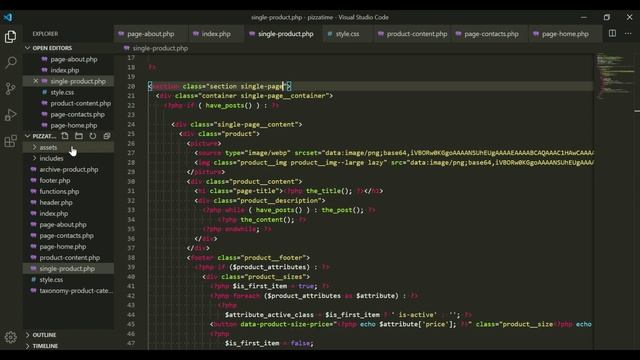Open the Run and Debug view

[x=11, y=115]
